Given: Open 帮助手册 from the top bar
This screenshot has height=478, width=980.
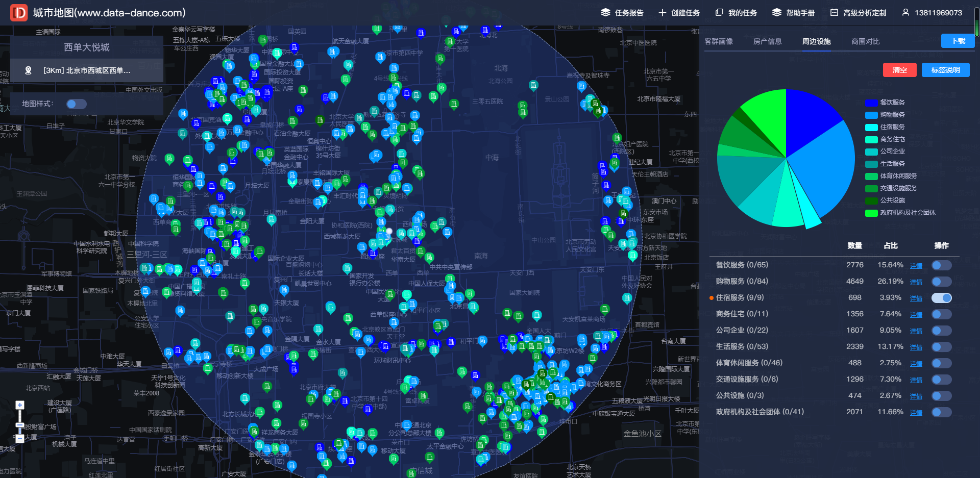Looking at the screenshot, I should (793, 13).
